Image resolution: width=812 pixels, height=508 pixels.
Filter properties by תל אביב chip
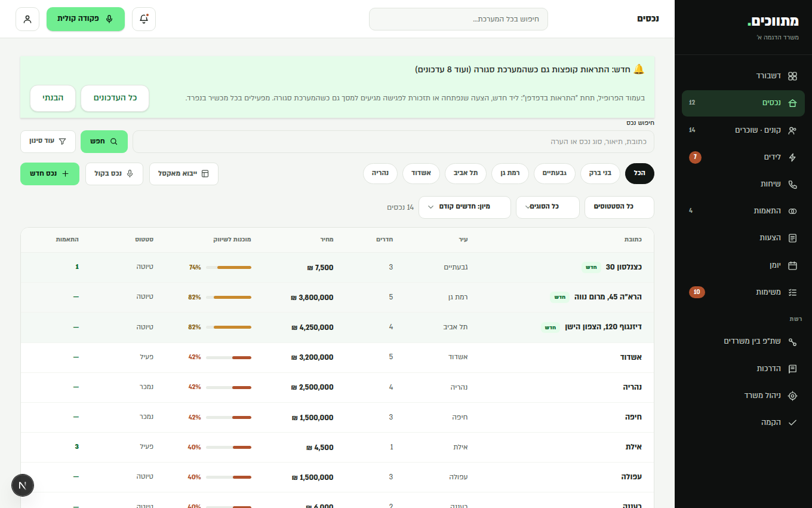click(x=466, y=173)
